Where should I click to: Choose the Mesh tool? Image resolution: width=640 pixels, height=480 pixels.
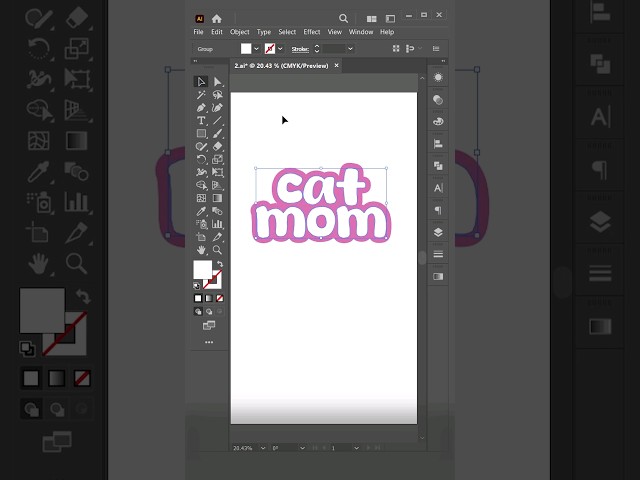point(201,198)
